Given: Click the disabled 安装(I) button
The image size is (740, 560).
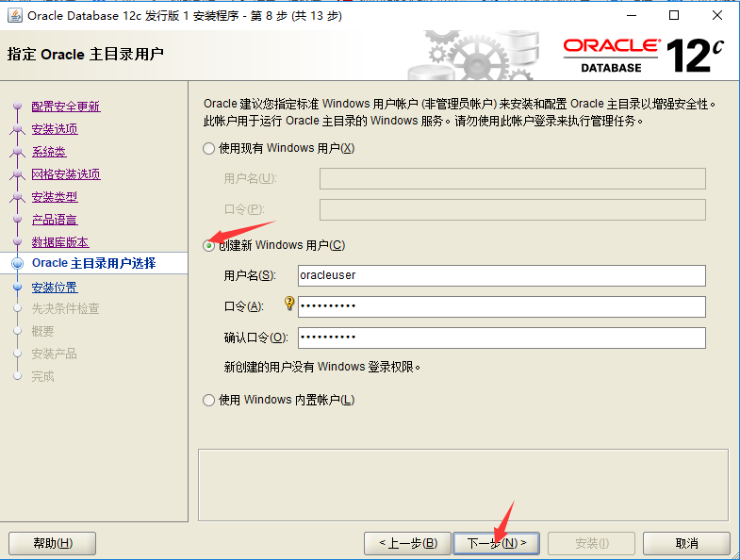Looking at the screenshot, I should click(x=591, y=543).
